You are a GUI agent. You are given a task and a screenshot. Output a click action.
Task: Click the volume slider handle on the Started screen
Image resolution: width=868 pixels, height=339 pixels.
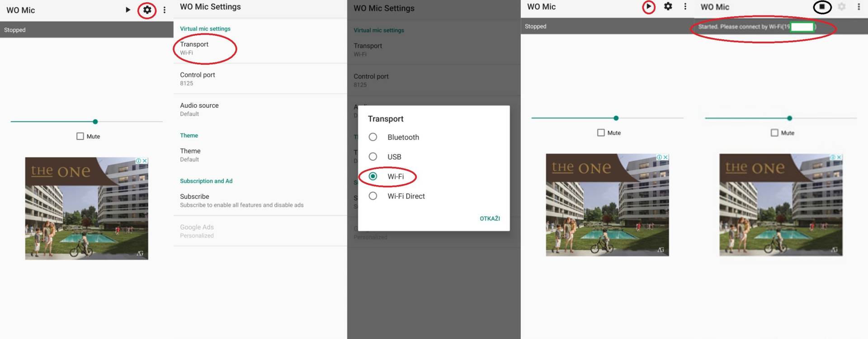tap(789, 118)
